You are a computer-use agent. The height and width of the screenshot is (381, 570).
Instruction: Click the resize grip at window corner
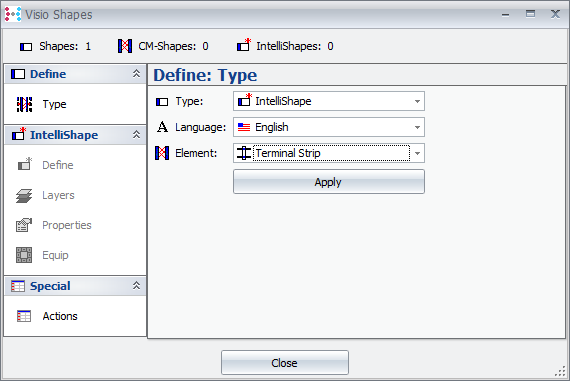[x=561, y=372]
